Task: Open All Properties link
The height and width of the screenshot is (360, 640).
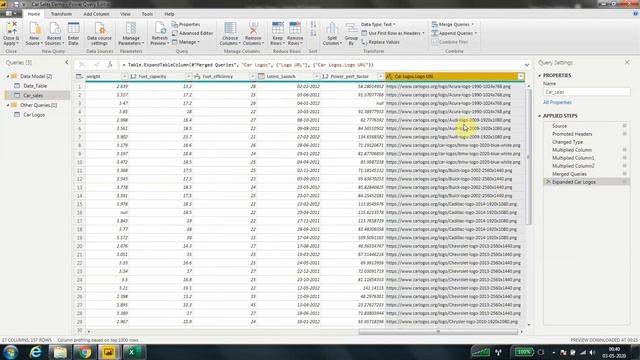Action: [557, 102]
